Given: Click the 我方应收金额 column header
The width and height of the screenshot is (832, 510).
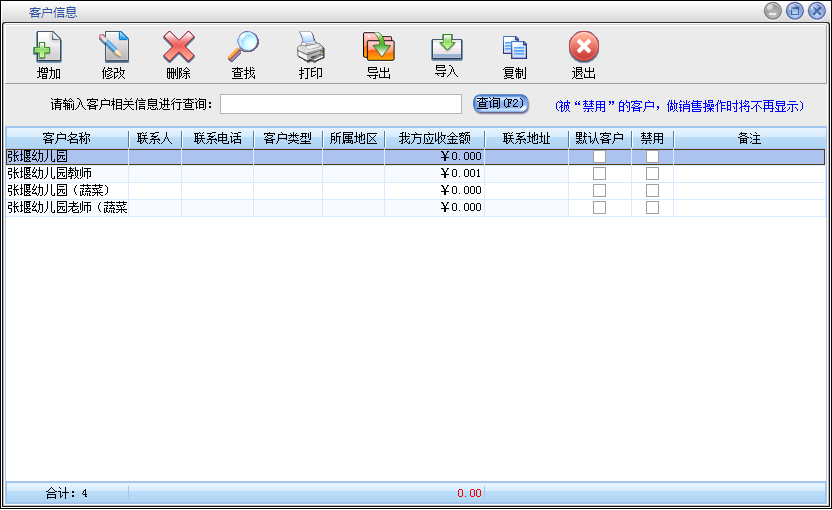Looking at the screenshot, I should (x=434, y=139).
